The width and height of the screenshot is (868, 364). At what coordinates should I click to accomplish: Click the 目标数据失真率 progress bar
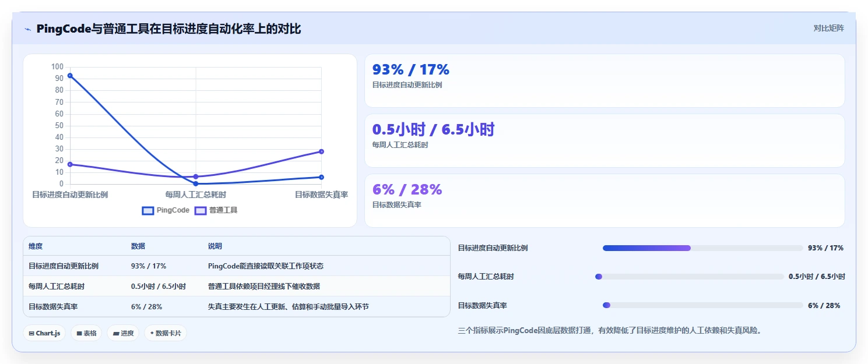[702, 305]
